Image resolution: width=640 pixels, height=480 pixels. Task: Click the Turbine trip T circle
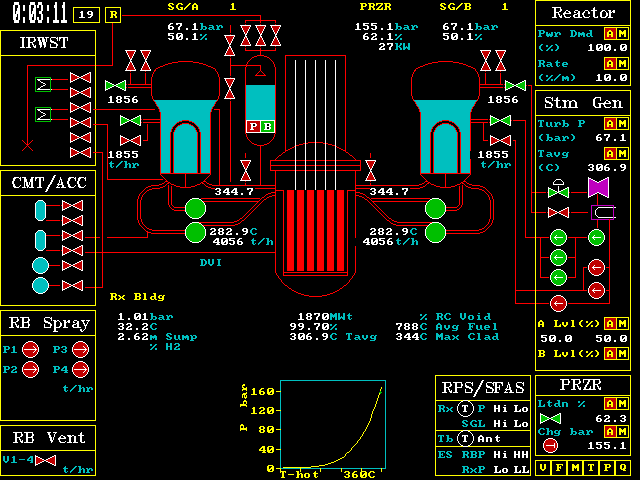(465, 439)
